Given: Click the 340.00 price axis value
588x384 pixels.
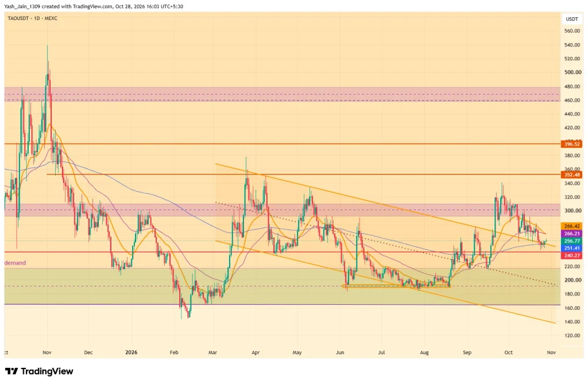Looking at the screenshot, I should 572,183.
